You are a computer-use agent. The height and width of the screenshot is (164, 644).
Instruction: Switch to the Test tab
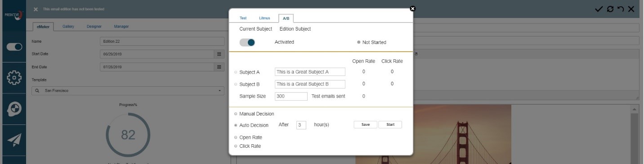pyautogui.click(x=243, y=18)
